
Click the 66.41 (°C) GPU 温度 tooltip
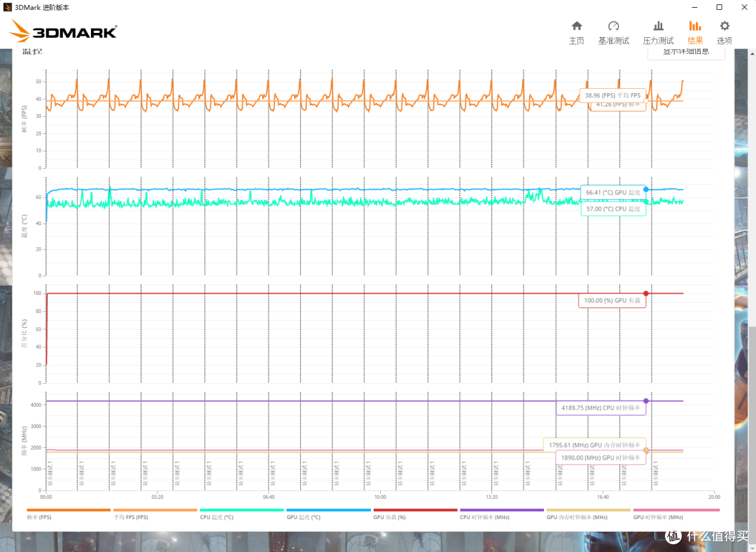(612, 193)
